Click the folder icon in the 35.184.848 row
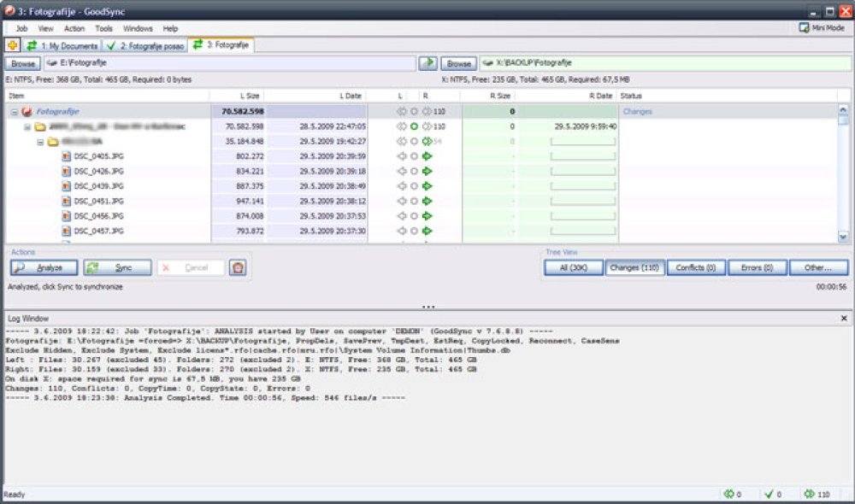 click(53, 142)
